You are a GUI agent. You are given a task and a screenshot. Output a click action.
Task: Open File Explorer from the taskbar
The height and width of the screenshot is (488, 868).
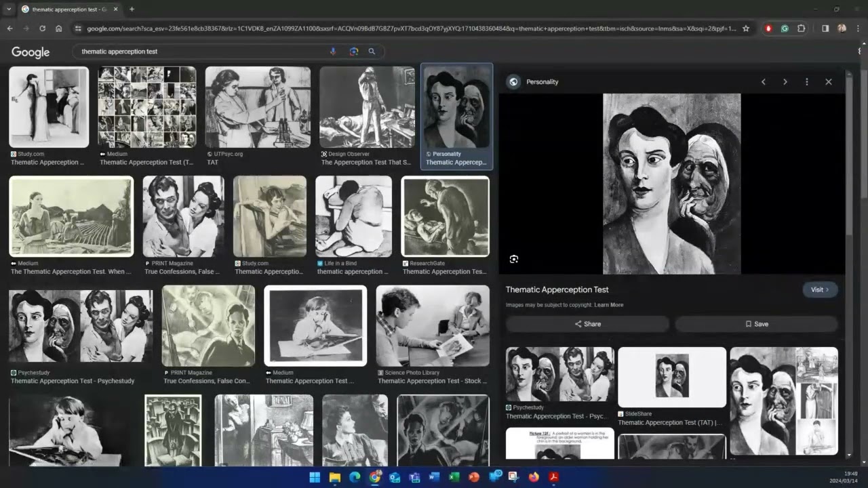click(334, 477)
